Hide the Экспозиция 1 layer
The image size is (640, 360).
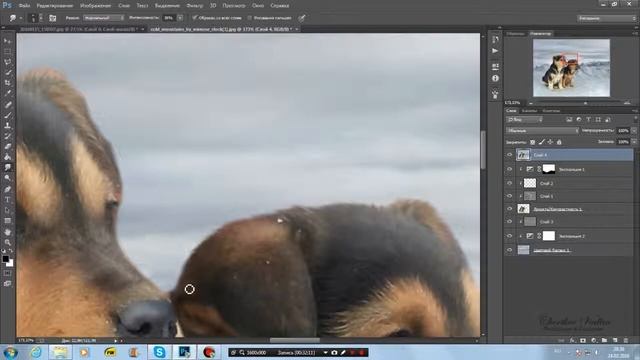509,169
